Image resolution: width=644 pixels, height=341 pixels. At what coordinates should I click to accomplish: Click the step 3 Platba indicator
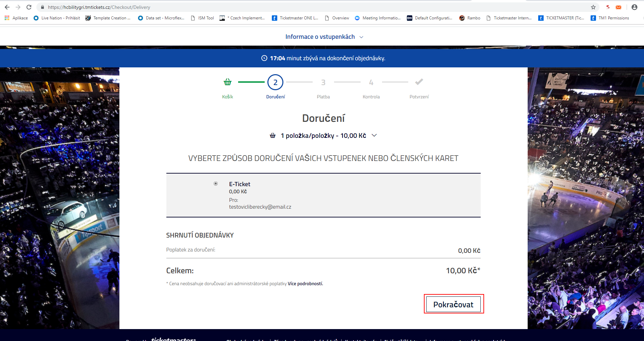pyautogui.click(x=323, y=82)
